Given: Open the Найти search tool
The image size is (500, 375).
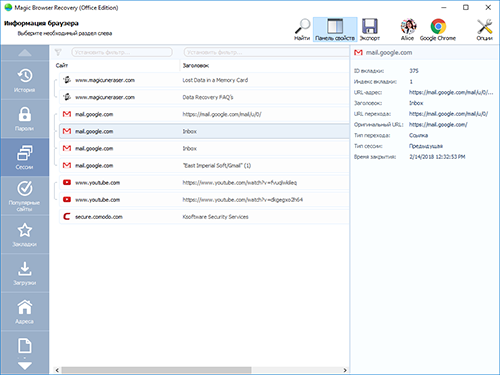Looking at the screenshot, I should (x=302, y=30).
